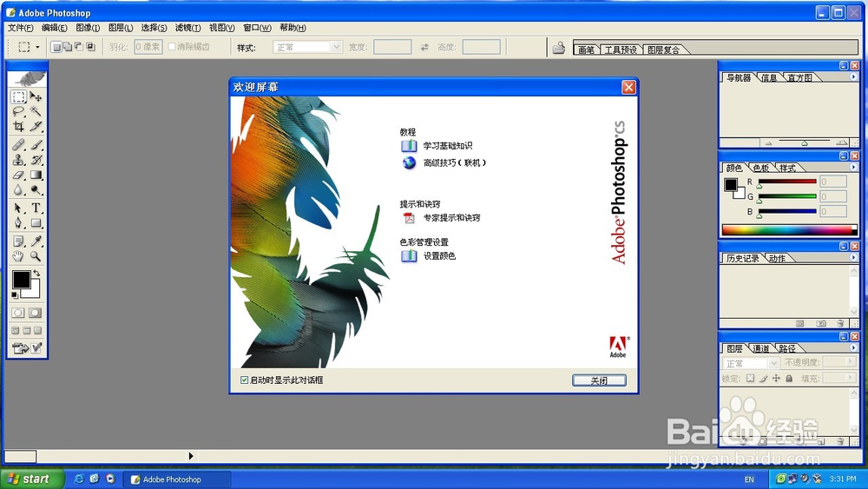Viewport: 868px width, 489px height.
Task: Choose add to selection mode
Action: [67, 47]
